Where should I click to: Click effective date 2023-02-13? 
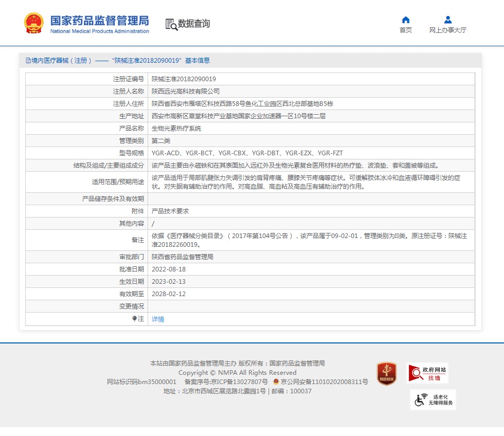169,281
